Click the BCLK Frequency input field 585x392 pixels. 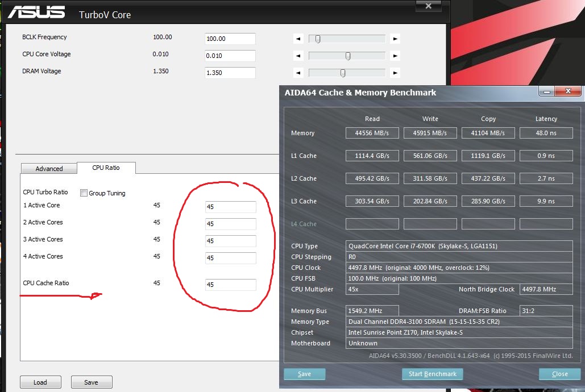[230, 39]
